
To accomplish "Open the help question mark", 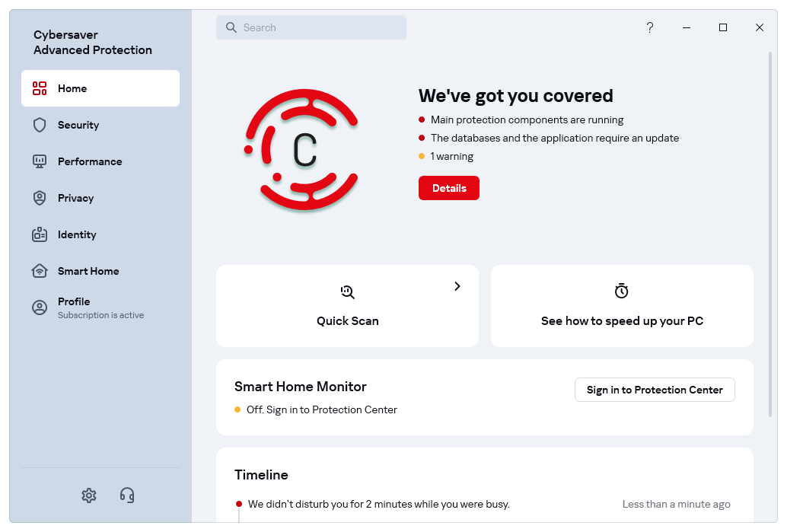I will click(x=650, y=27).
